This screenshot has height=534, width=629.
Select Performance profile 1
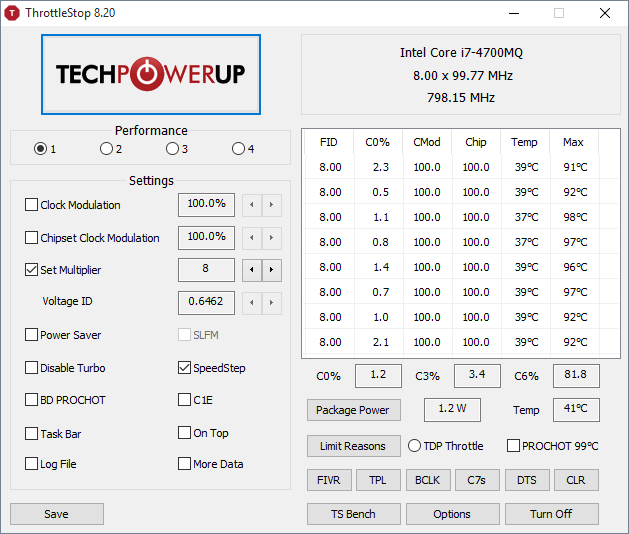(40, 149)
